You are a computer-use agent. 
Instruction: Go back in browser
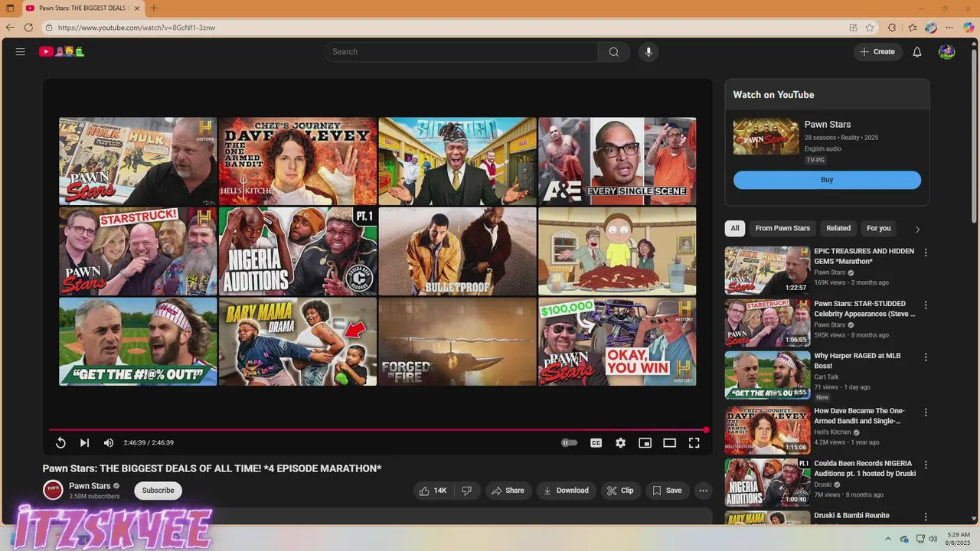click(10, 28)
